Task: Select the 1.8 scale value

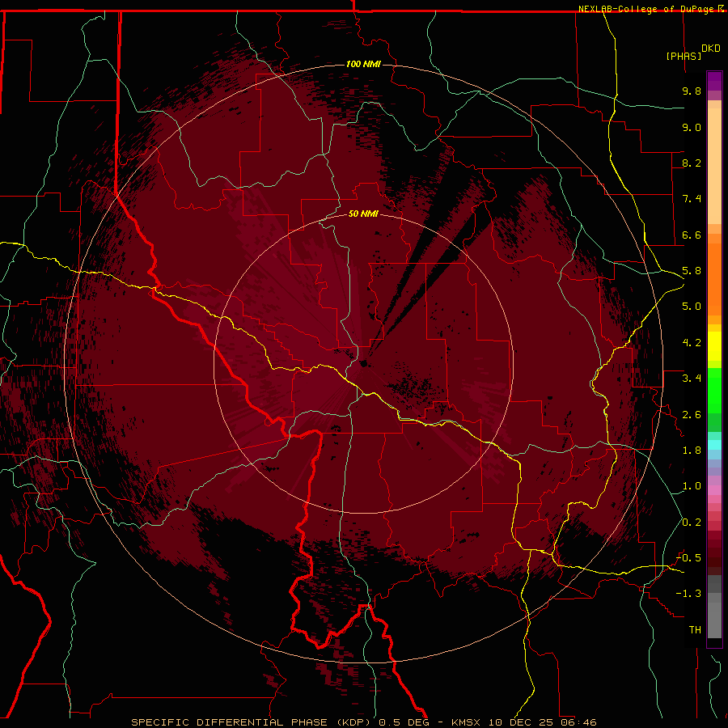Action: pyautogui.click(x=692, y=451)
